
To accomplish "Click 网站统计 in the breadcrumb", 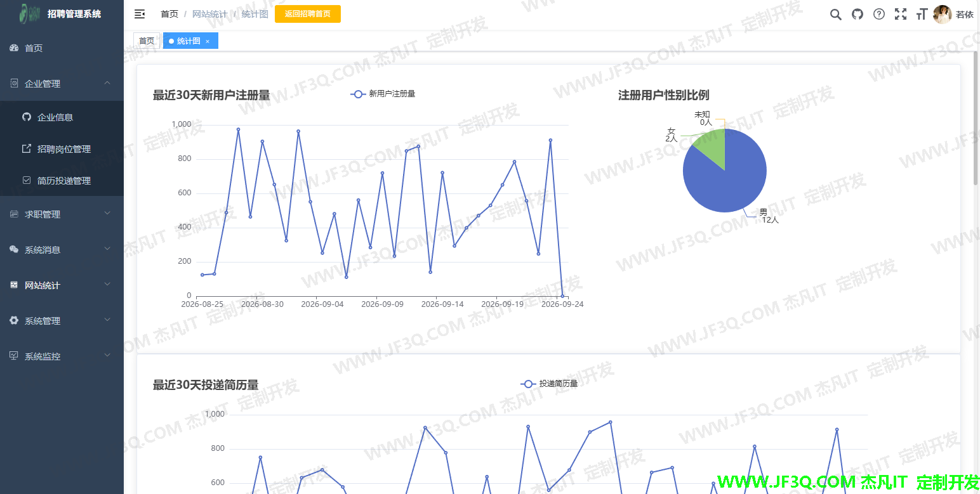I will (x=209, y=14).
